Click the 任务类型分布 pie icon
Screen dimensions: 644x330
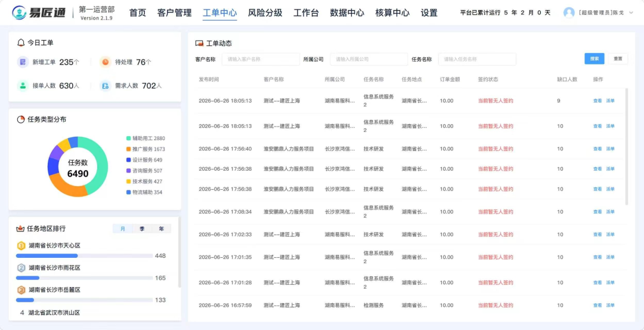pyautogui.click(x=20, y=119)
